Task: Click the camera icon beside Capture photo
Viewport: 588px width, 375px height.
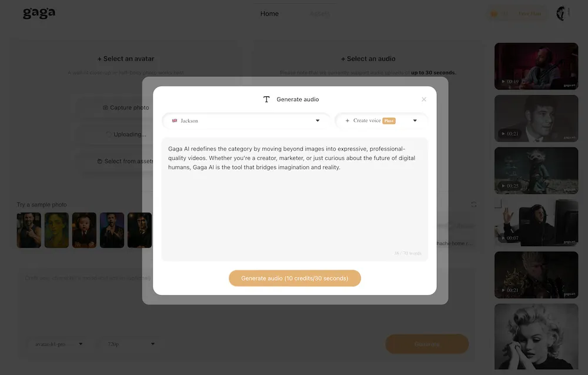Action: pyautogui.click(x=105, y=108)
